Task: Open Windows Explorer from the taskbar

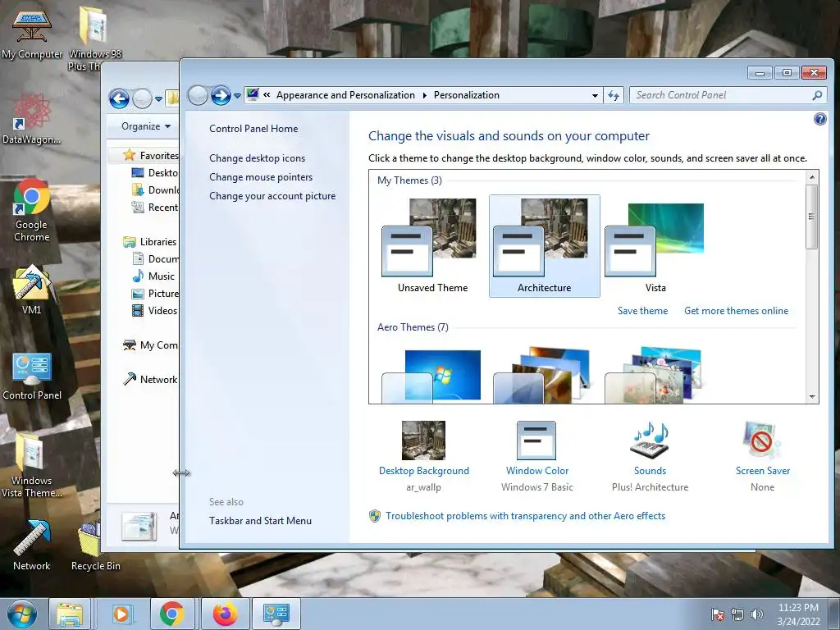Action: (70, 614)
